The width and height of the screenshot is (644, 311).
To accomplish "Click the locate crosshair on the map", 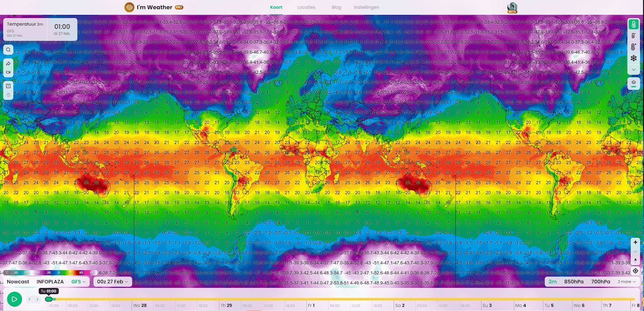I will (635, 270).
